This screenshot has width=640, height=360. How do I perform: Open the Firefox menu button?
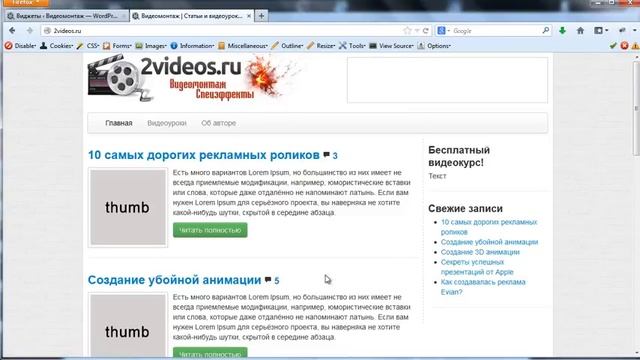click(x=26, y=3)
